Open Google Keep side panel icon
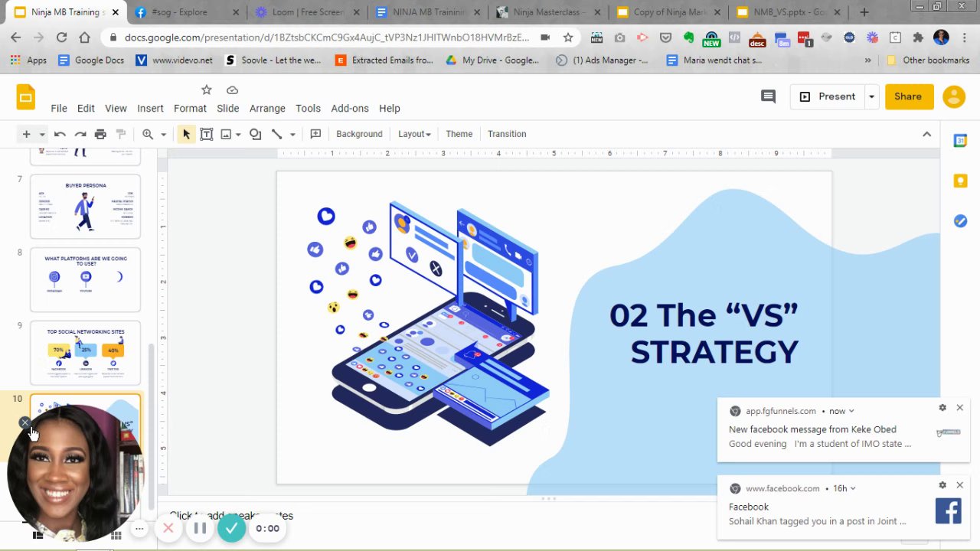980x551 pixels. point(960,181)
